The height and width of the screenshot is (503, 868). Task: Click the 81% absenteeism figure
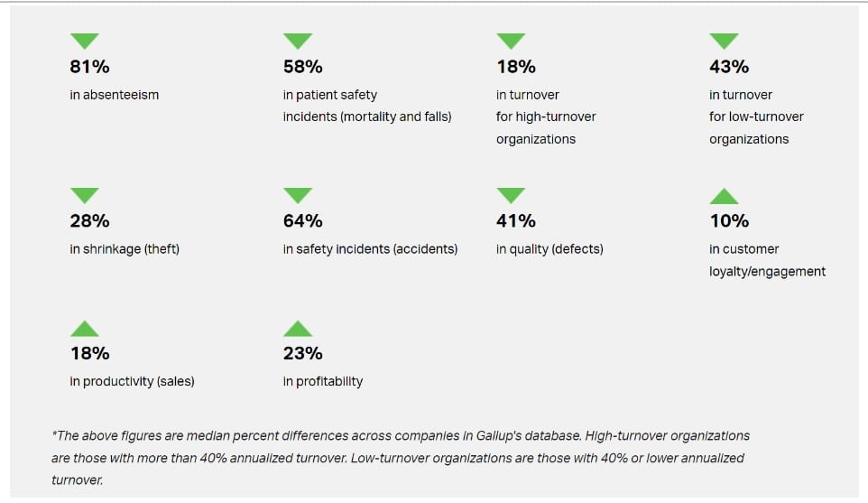89,67
